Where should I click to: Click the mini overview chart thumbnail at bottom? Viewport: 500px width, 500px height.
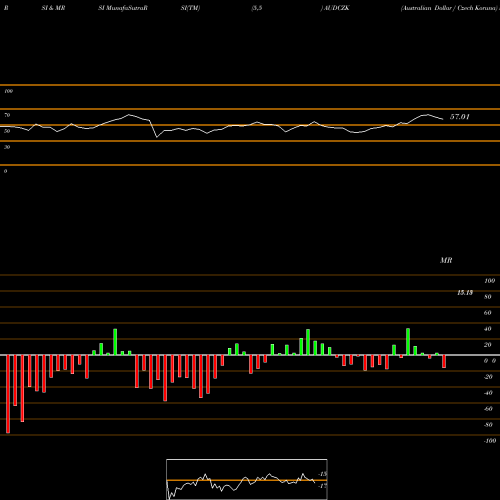(247, 479)
